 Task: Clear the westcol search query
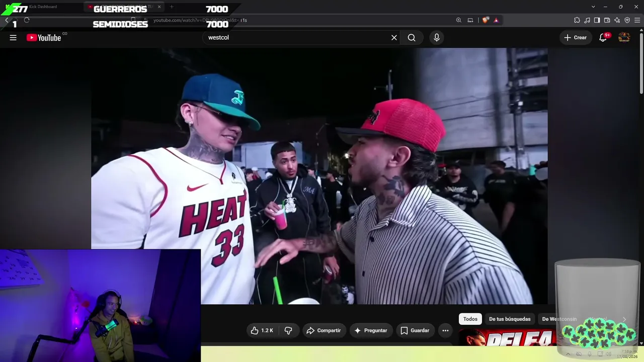(394, 38)
